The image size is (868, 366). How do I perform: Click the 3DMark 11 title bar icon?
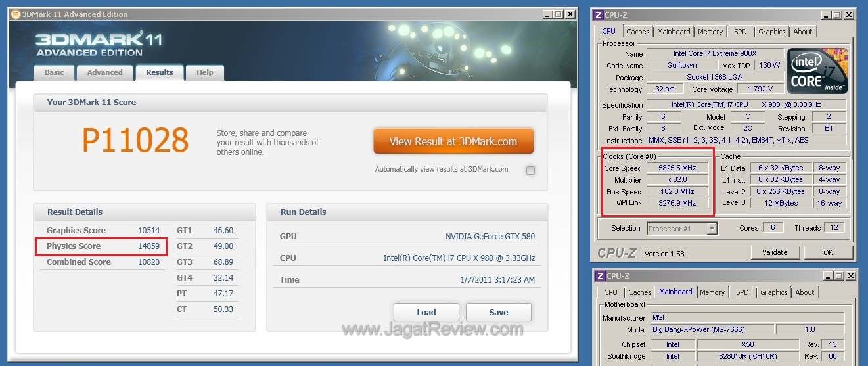tap(16, 14)
